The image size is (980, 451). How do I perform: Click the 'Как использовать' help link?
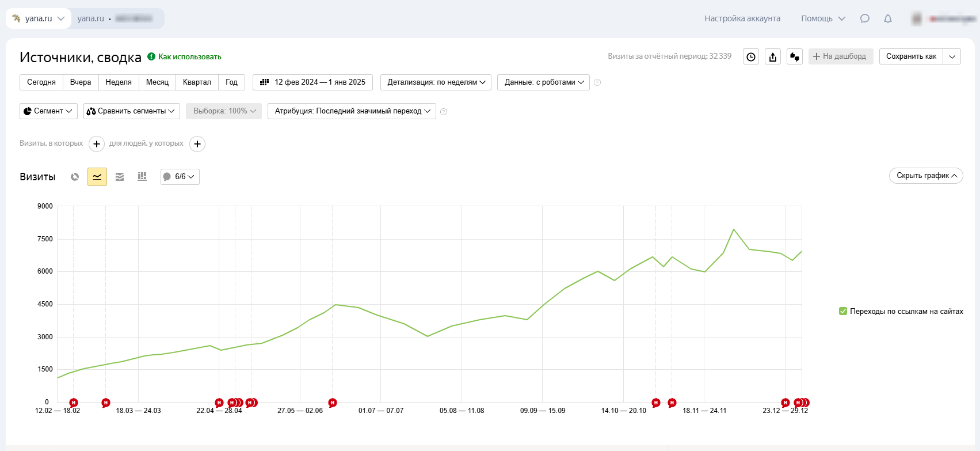point(189,57)
